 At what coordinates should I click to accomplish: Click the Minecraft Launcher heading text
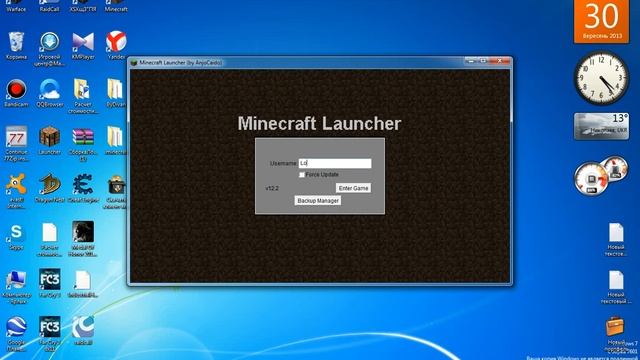[x=320, y=124]
